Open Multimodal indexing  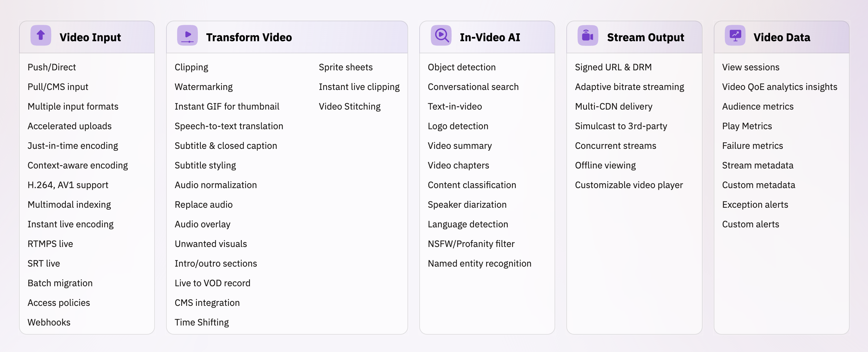pos(69,204)
